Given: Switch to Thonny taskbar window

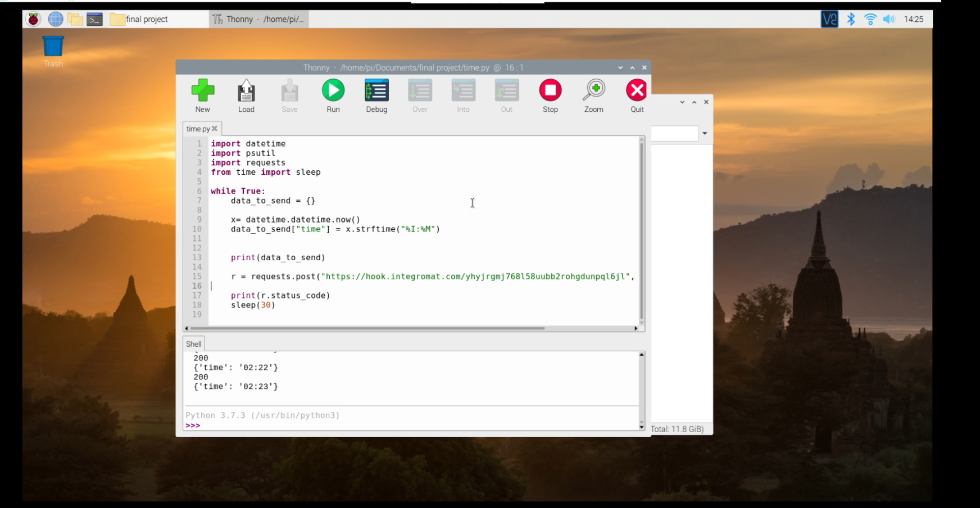Looking at the screenshot, I should (259, 19).
